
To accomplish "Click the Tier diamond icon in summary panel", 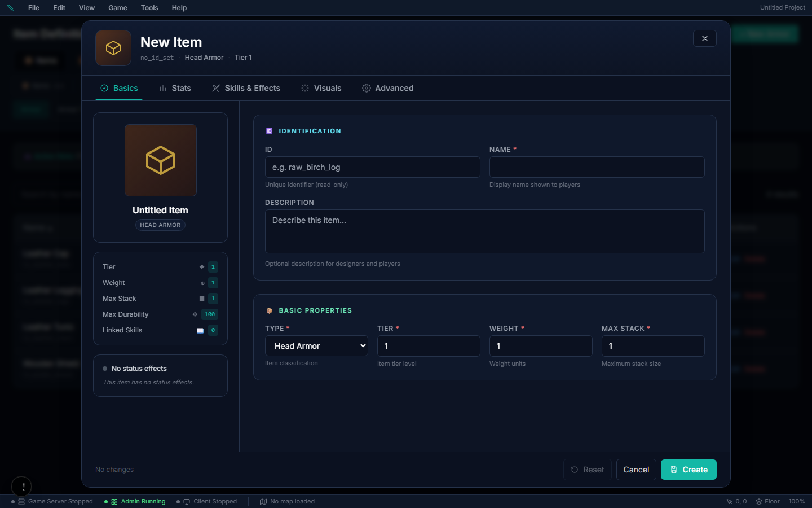I will point(202,267).
